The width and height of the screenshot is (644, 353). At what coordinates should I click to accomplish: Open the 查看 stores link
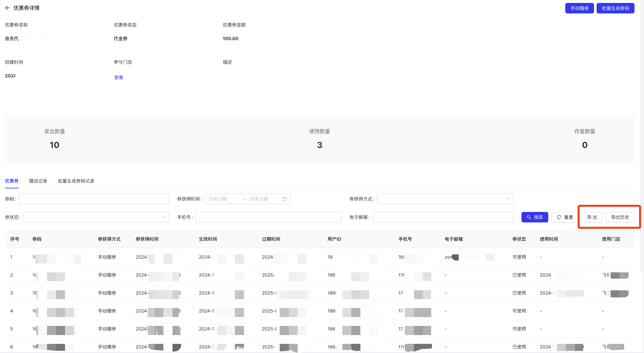[x=119, y=77]
